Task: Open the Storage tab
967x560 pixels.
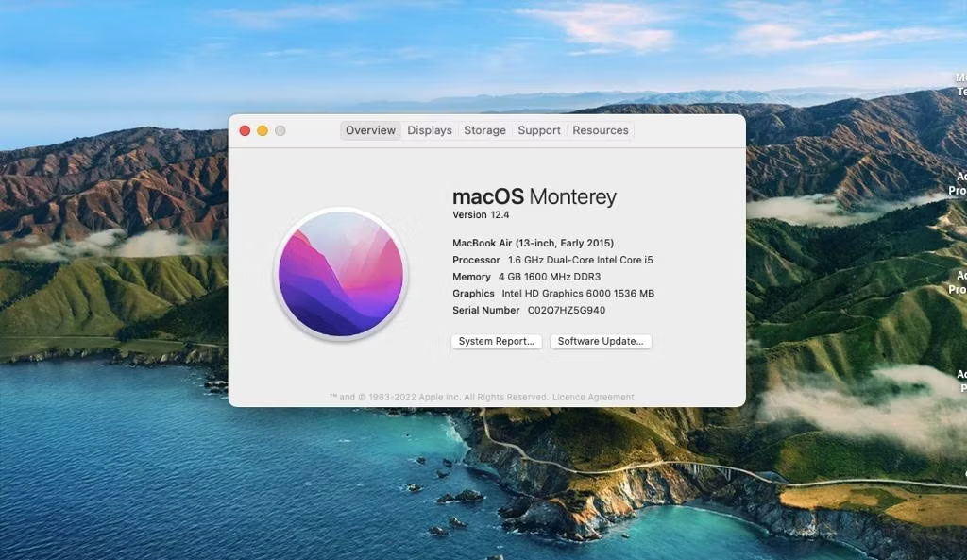Action: (x=484, y=130)
